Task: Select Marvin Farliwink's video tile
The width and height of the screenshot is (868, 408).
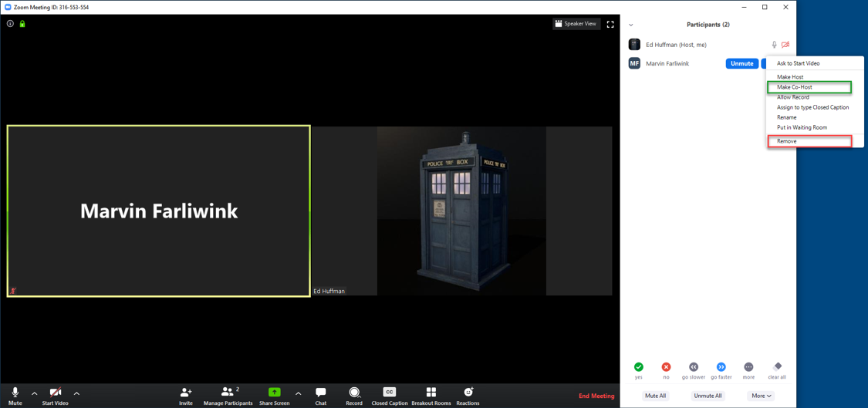Action: tap(158, 211)
